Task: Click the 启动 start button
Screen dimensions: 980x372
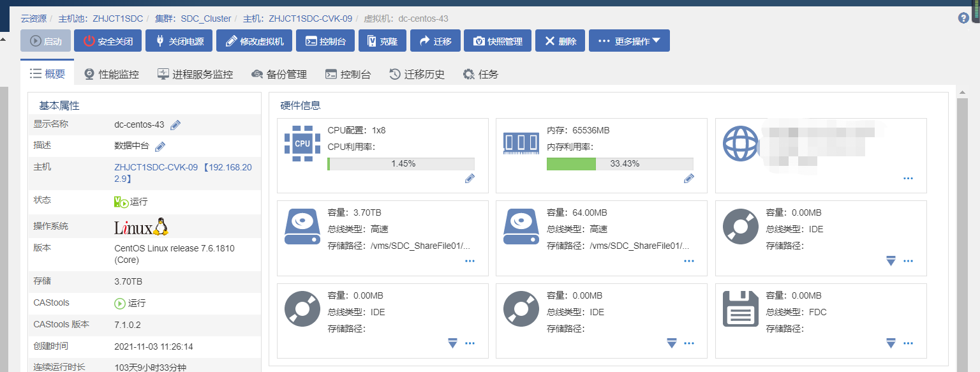Action: tap(46, 41)
